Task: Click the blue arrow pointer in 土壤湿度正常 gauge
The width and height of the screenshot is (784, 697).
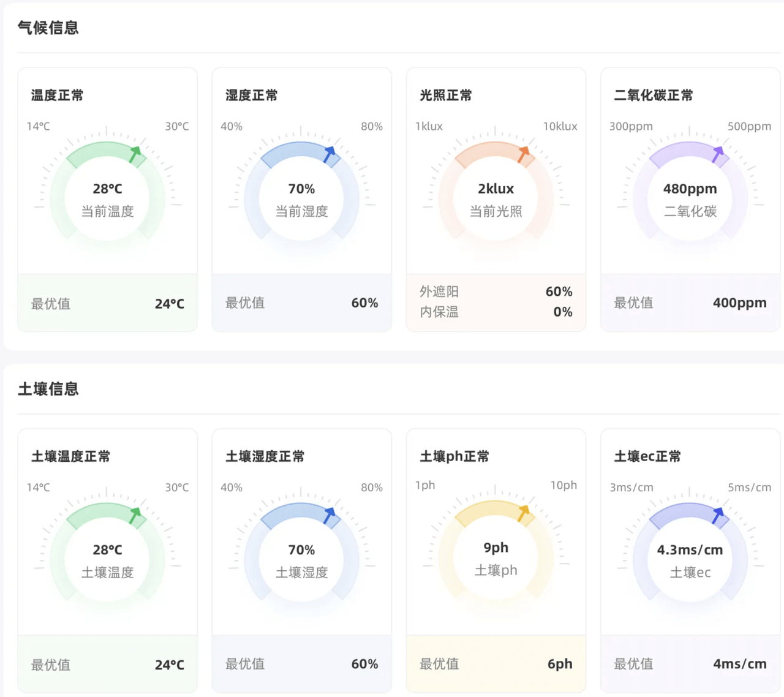Action: [x=329, y=516]
